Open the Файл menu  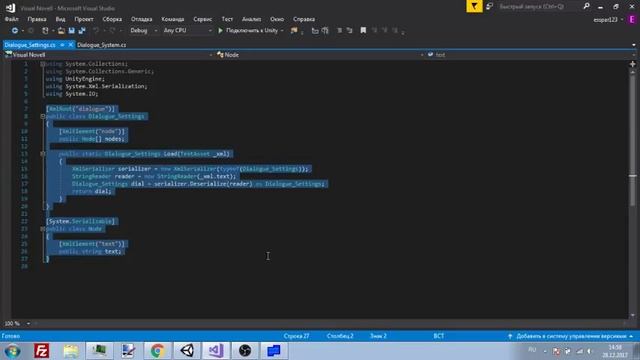point(12,19)
